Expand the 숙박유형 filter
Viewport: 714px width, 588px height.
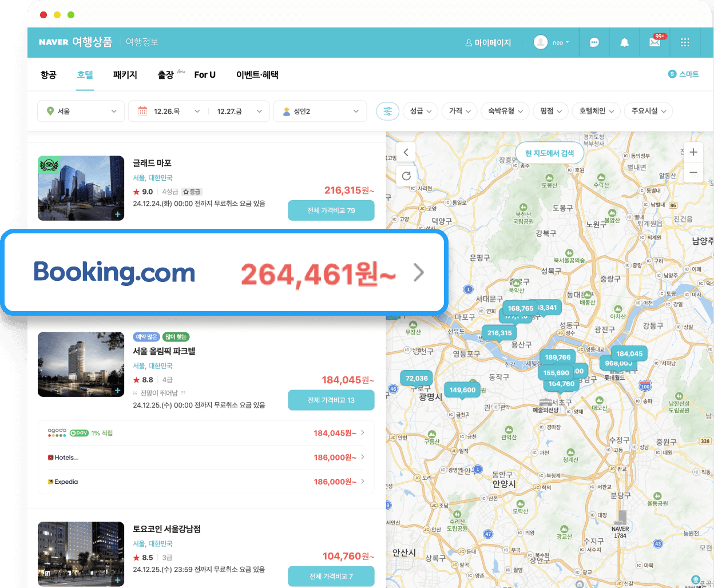[x=505, y=111]
